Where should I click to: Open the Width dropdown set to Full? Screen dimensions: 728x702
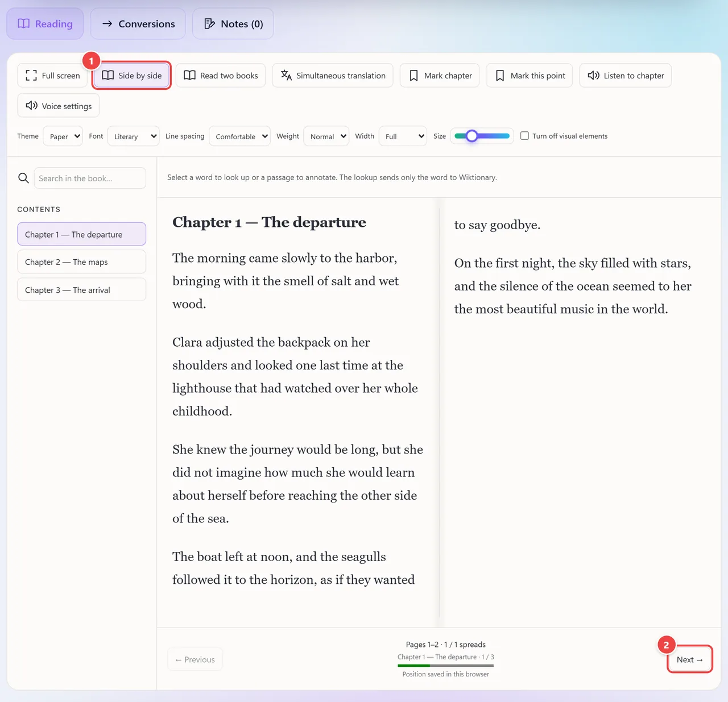point(403,136)
